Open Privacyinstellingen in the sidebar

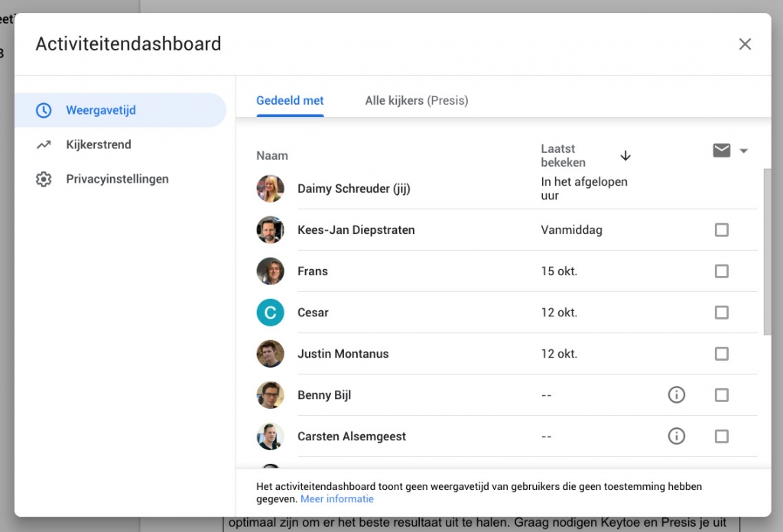117,180
